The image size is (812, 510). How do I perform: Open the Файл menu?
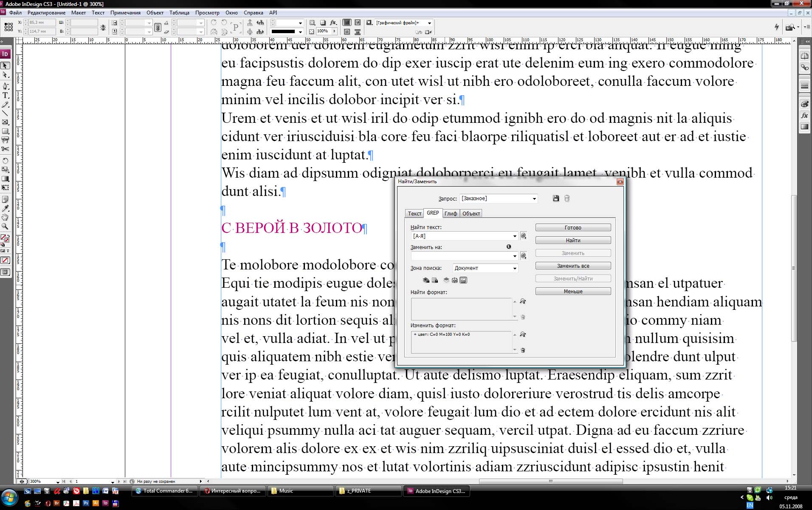point(15,13)
